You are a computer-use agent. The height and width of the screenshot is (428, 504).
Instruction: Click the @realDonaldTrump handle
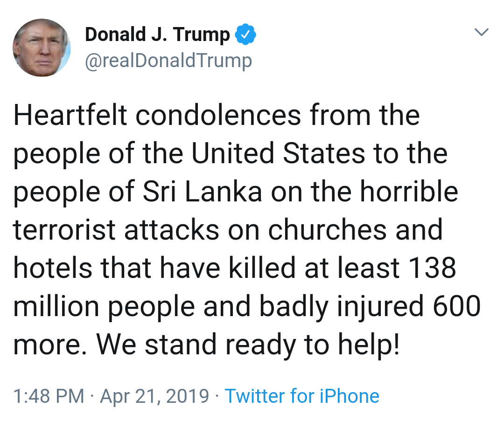pos(168,61)
